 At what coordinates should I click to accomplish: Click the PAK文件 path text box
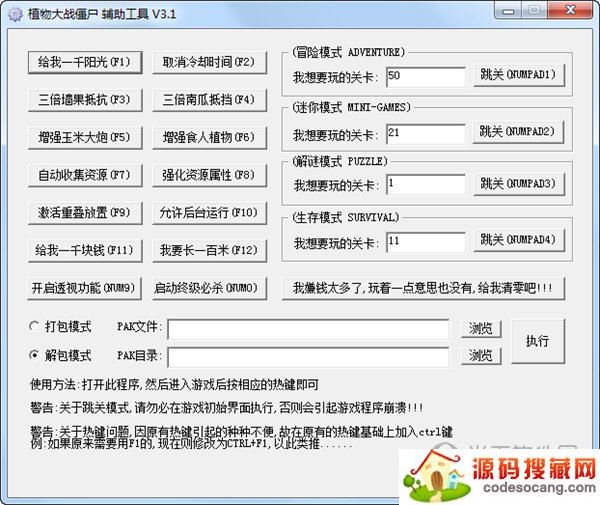tap(308, 328)
